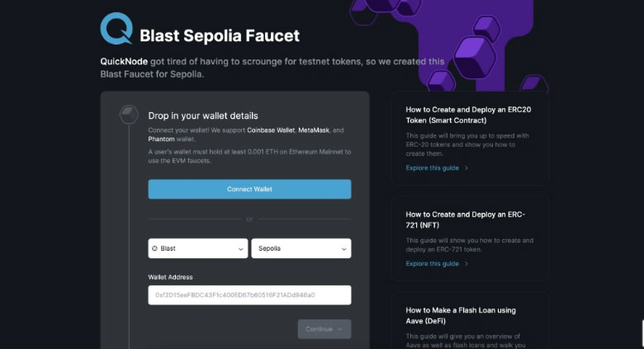644x349 pixels.
Task: Click the cube step icon beside wallet details
Action: [127, 113]
